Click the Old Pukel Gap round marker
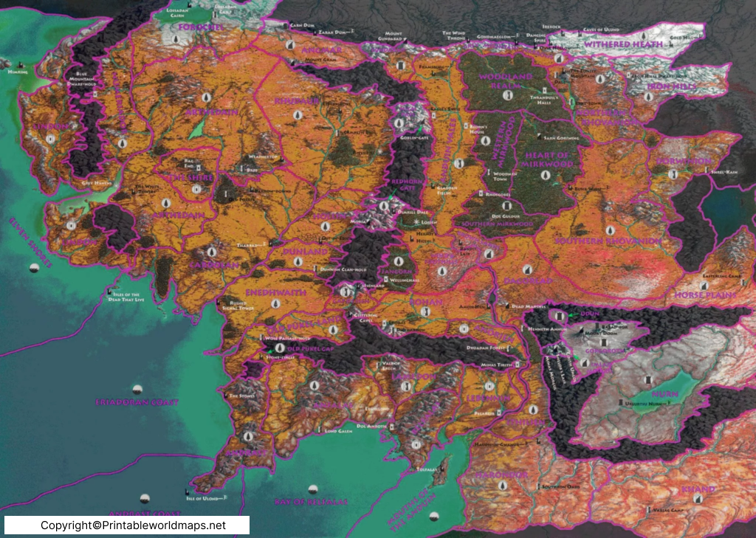 pyautogui.click(x=280, y=348)
